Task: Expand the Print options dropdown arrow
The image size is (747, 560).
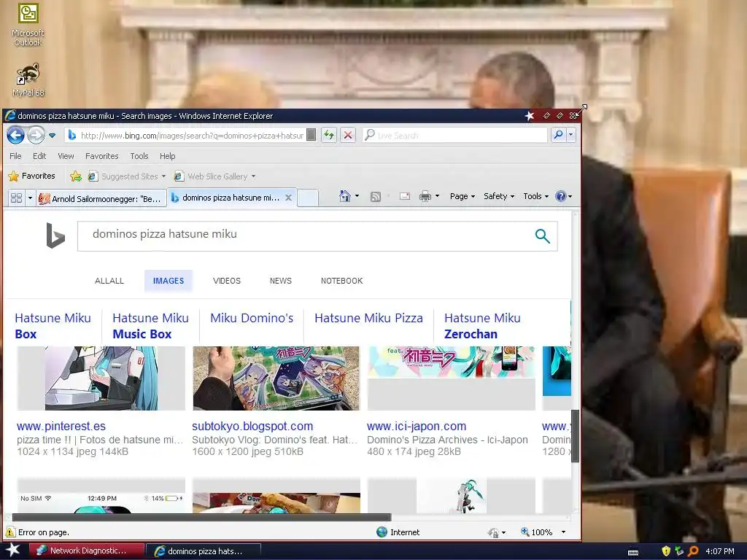Action: (438, 196)
